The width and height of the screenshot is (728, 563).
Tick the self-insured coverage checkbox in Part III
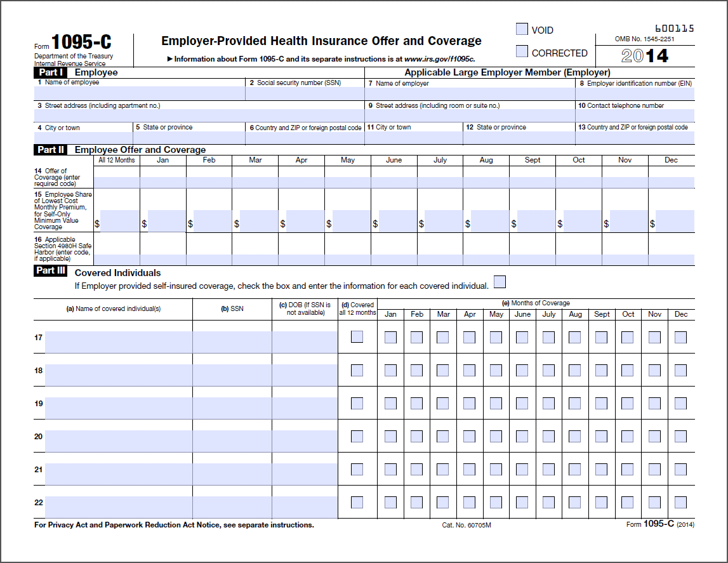500,282
